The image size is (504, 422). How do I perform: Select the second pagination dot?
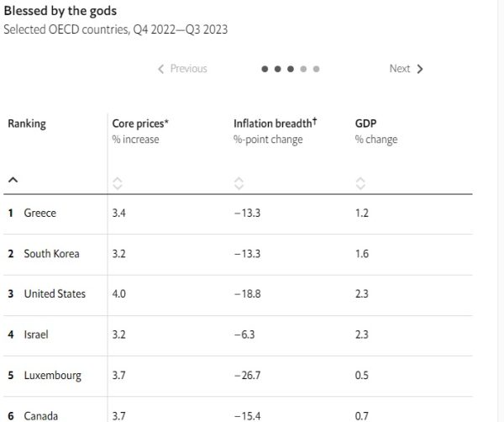pos(278,69)
